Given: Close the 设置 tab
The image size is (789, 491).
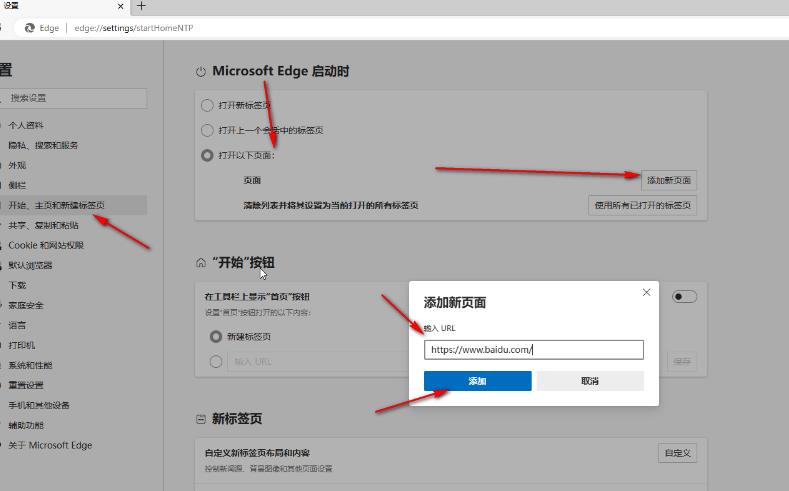Looking at the screenshot, I should [x=121, y=7].
